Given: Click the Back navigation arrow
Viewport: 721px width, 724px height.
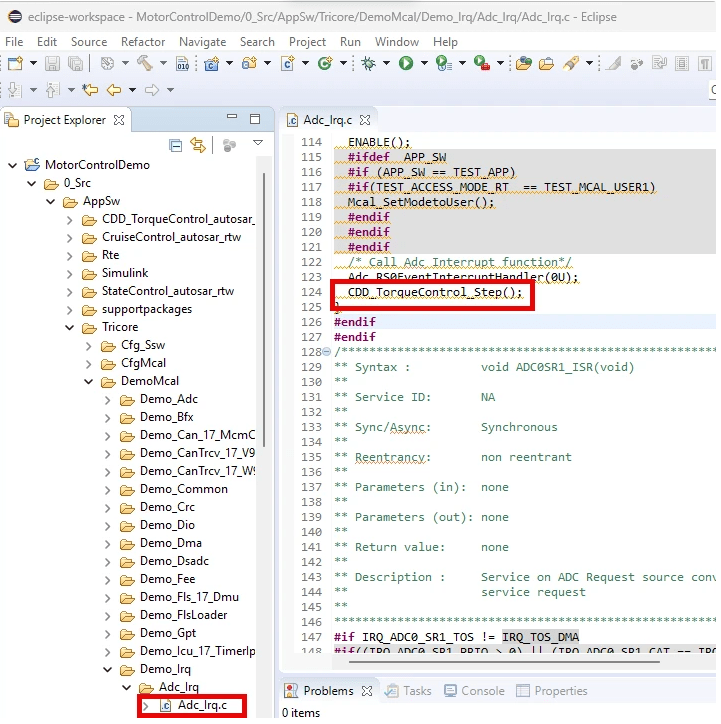Looking at the screenshot, I should pos(114,90).
